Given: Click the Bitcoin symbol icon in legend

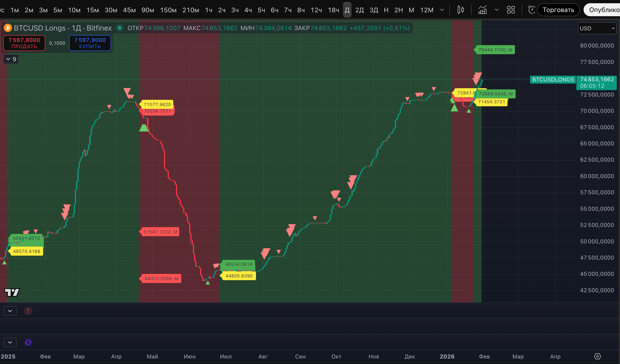Looking at the screenshot, I should [8, 28].
